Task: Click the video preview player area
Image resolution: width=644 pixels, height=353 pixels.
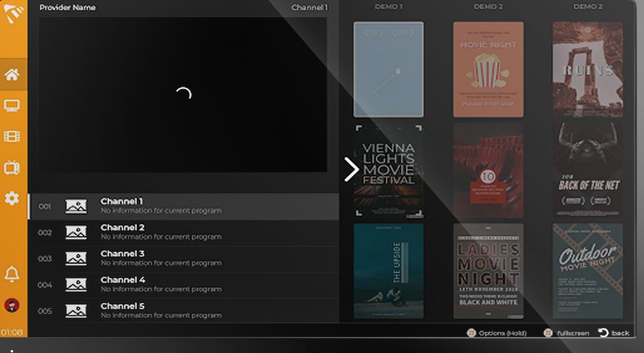Action: [x=183, y=95]
